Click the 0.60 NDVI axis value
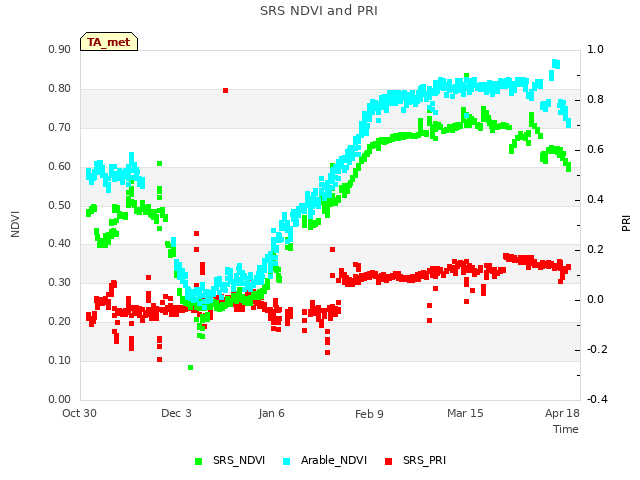Screen dimensions: 640x480 (60, 167)
